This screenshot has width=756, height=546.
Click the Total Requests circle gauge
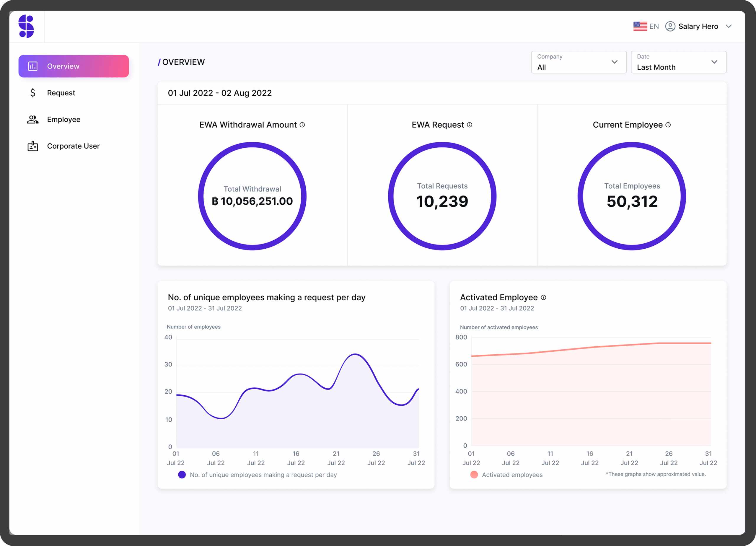[442, 196]
